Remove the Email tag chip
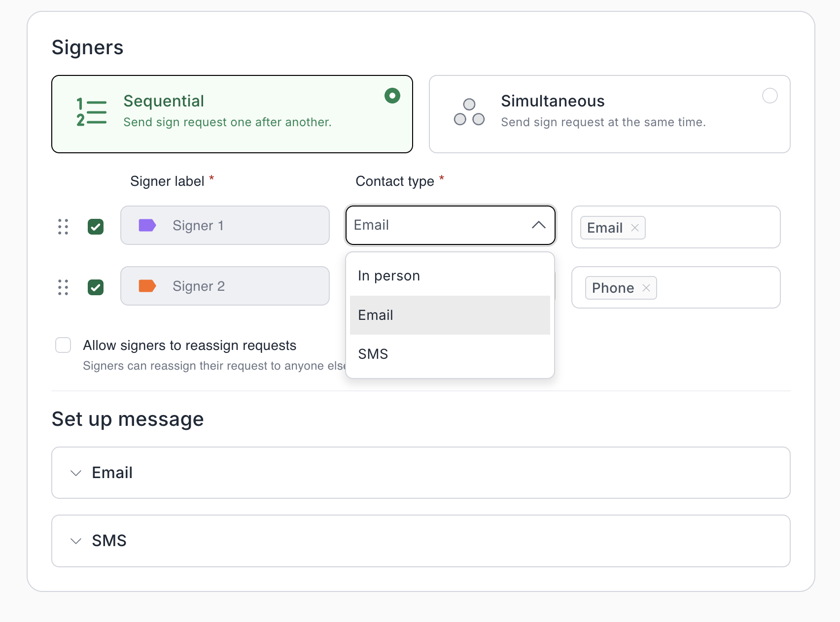The width and height of the screenshot is (840, 622). click(x=635, y=228)
